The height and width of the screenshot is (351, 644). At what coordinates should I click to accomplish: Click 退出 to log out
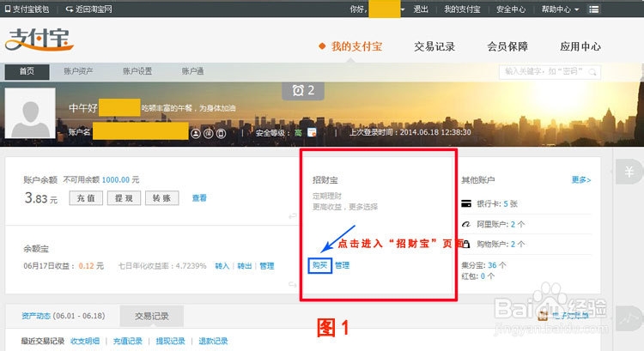coord(421,9)
